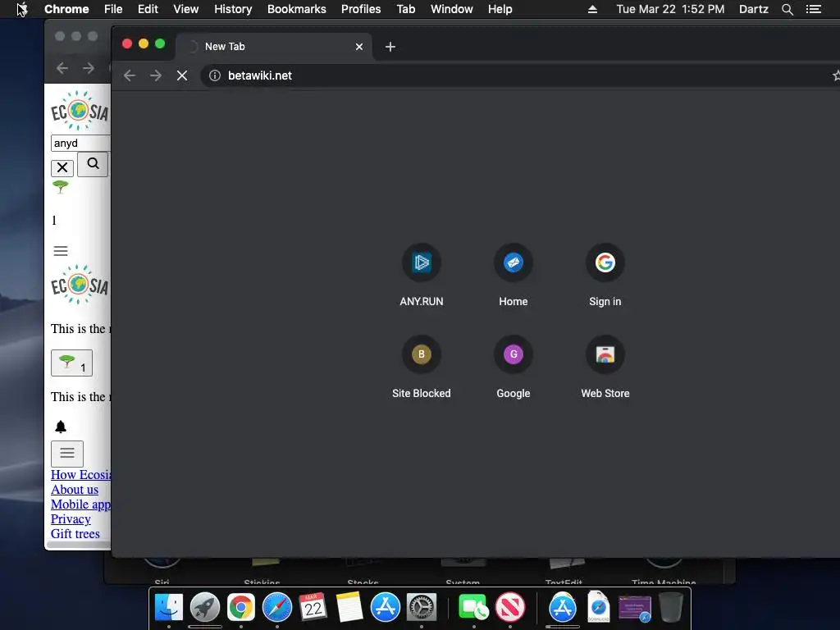840x630 pixels.
Task: View site information icon beside betawiki.net
Action: click(215, 75)
